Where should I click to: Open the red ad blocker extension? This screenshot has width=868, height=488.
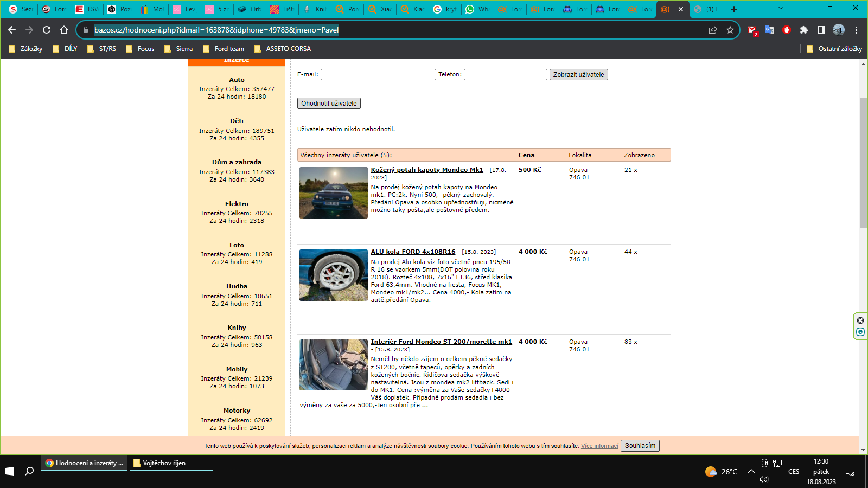click(787, 30)
